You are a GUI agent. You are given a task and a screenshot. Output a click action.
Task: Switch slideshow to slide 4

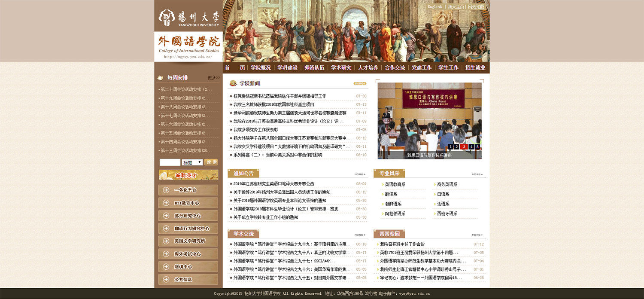[471, 147]
